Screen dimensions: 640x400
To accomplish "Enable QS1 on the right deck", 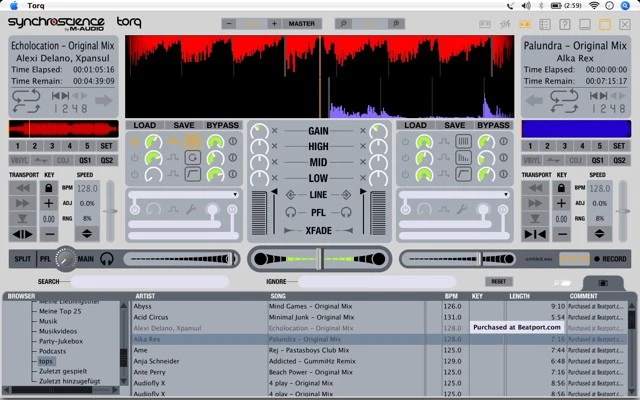I will tap(599, 160).
